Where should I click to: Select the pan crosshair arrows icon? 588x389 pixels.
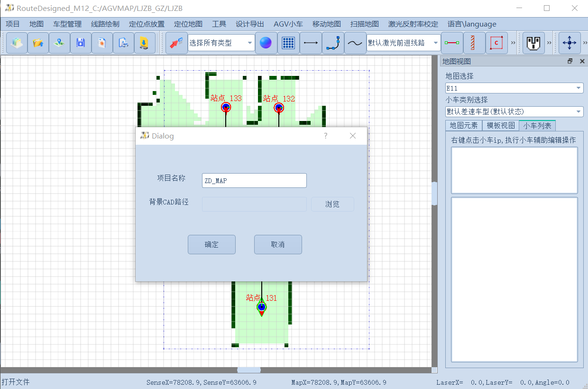click(569, 42)
